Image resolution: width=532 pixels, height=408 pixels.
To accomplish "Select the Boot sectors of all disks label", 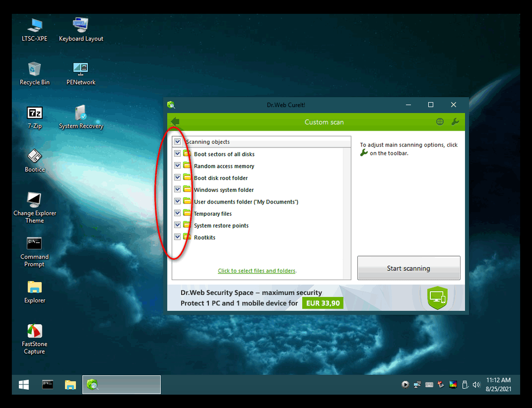I will pos(224,154).
